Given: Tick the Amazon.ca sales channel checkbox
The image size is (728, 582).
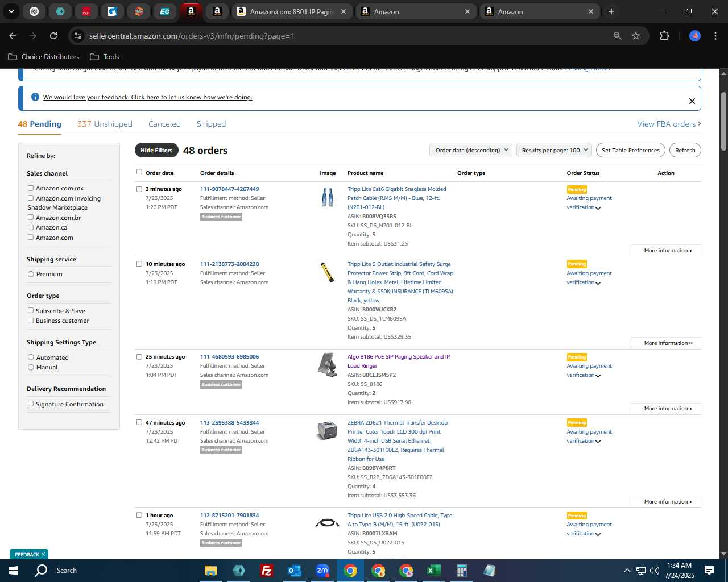Looking at the screenshot, I should (x=31, y=227).
